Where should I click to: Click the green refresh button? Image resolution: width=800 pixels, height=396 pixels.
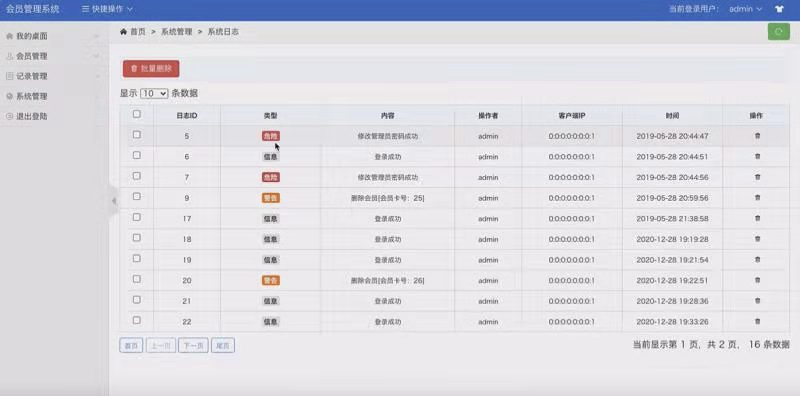(779, 32)
